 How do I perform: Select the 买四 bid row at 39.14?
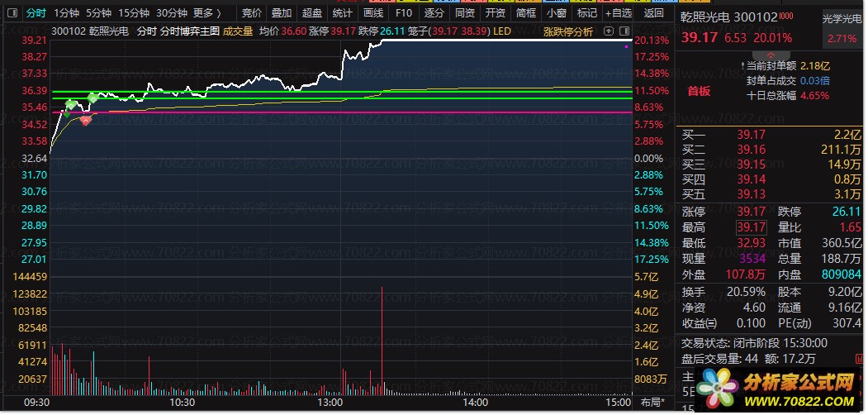pos(771,179)
